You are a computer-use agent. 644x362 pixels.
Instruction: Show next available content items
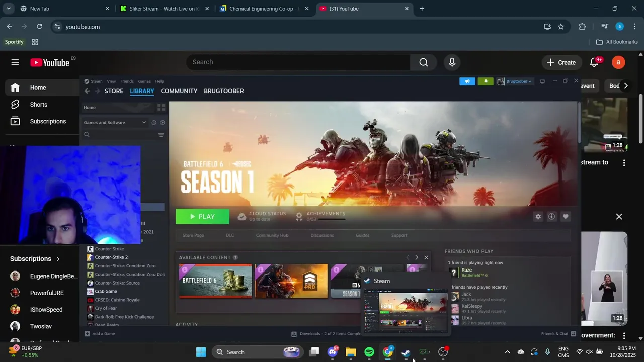pos(417,257)
